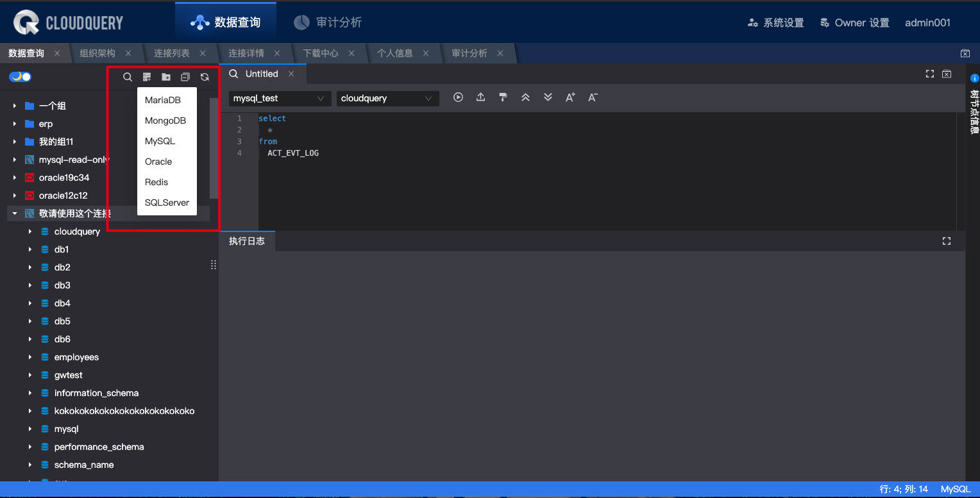This screenshot has height=498, width=980.
Task: Select Redis from the dropdown menu
Action: 167,182
